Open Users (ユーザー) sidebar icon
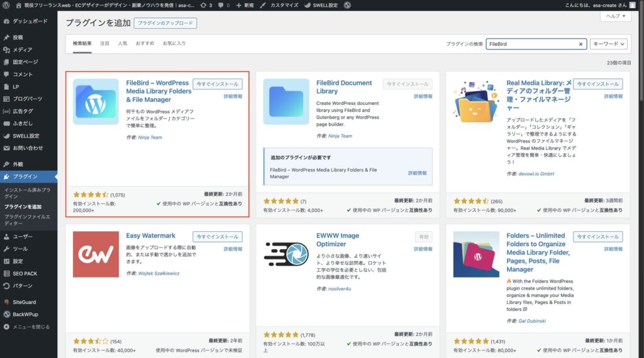 pos(6,237)
